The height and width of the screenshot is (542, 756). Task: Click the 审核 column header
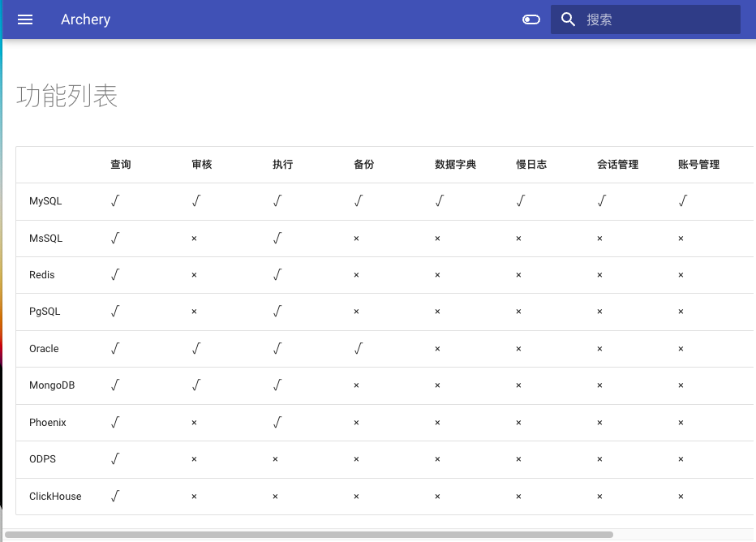pyautogui.click(x=201, y=165)
